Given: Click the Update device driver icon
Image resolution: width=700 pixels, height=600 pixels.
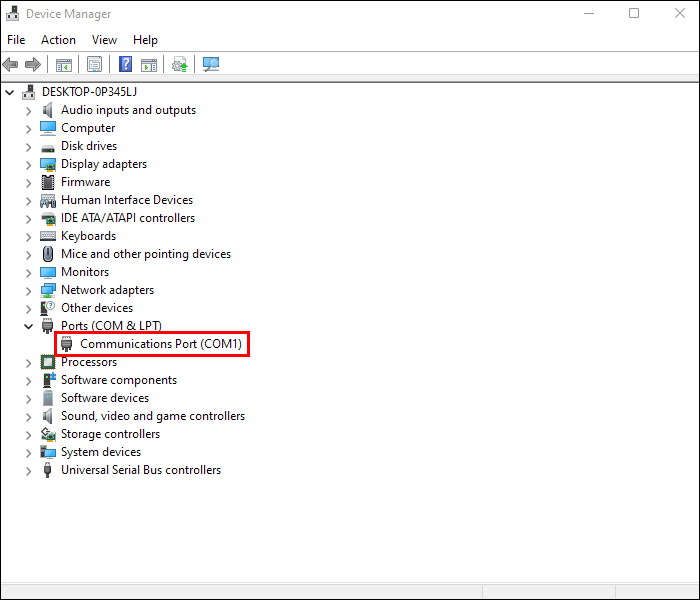Looking at the screenshot, I should pyautogui.click(x=179, y=65).
